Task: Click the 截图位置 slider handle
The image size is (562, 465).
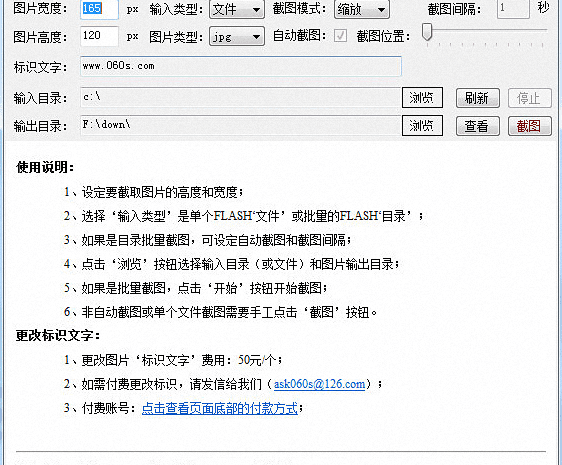Action: [427, 32]
